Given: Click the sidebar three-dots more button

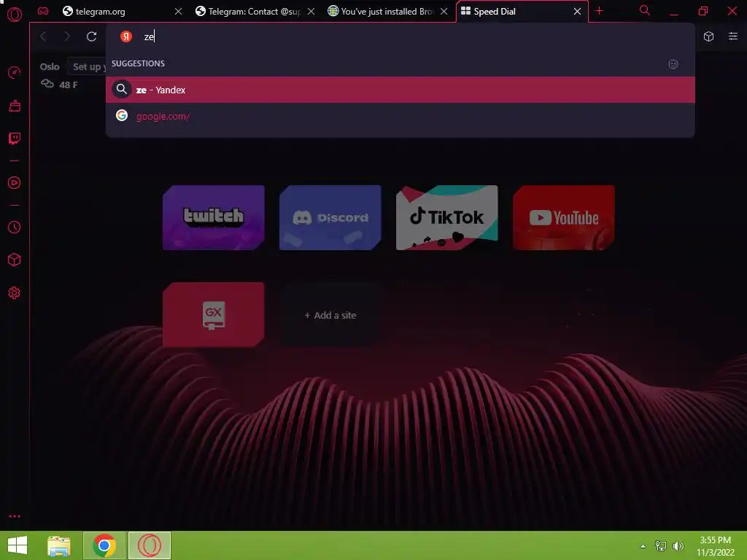Looking at the screenshot, I should click(x=15, y=516).
